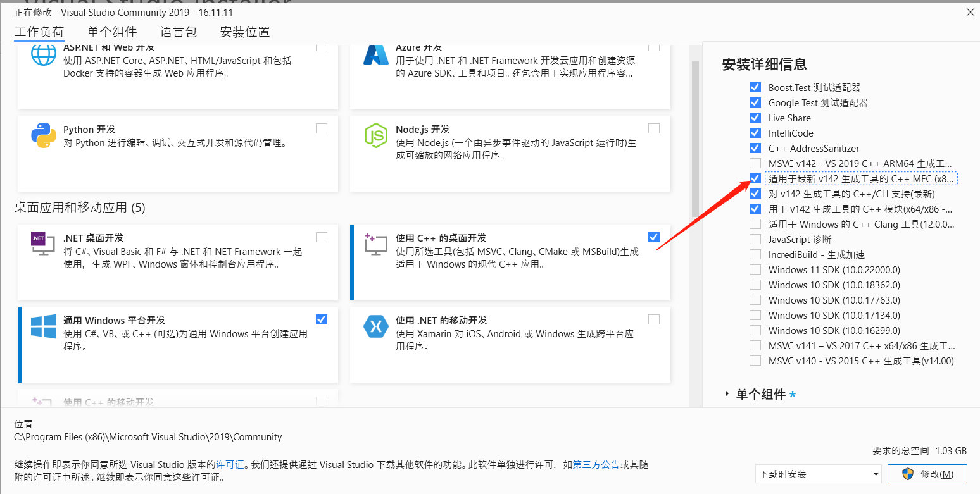Uncheck the 通用 Windows 平台开发 workload
The width and height of the screenshot is (980, 494).
[322, 319]
